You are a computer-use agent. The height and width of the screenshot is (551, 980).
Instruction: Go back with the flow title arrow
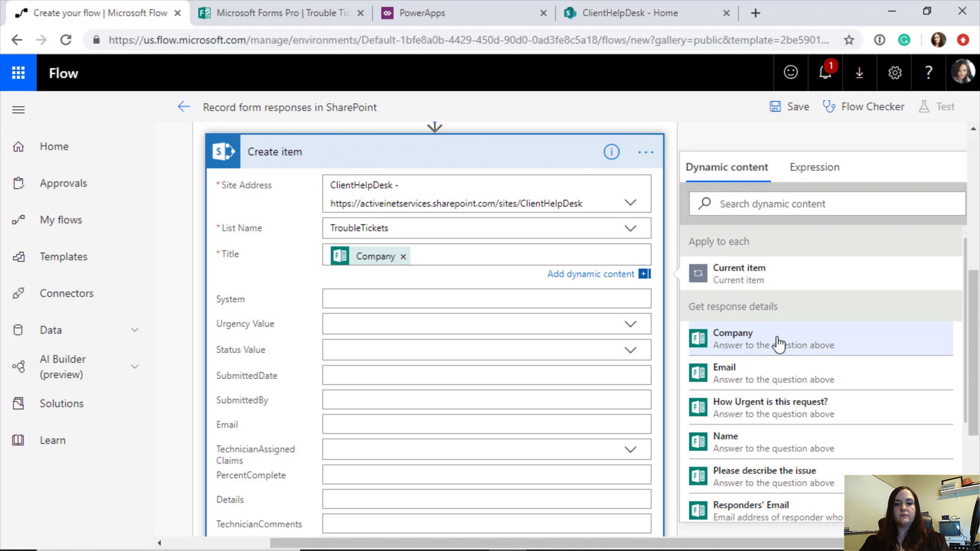coord(184,107)
